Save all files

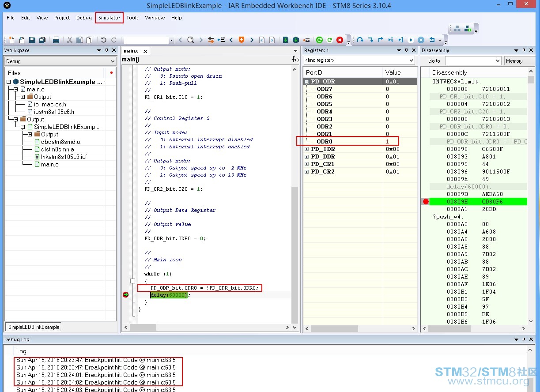click(42, 40)
